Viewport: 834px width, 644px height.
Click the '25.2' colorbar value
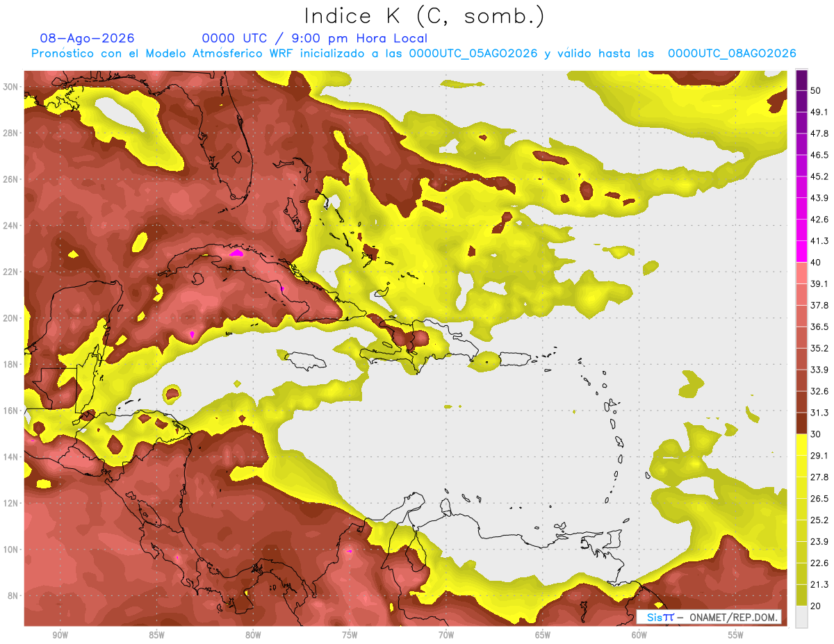click(x=819, y=520)
